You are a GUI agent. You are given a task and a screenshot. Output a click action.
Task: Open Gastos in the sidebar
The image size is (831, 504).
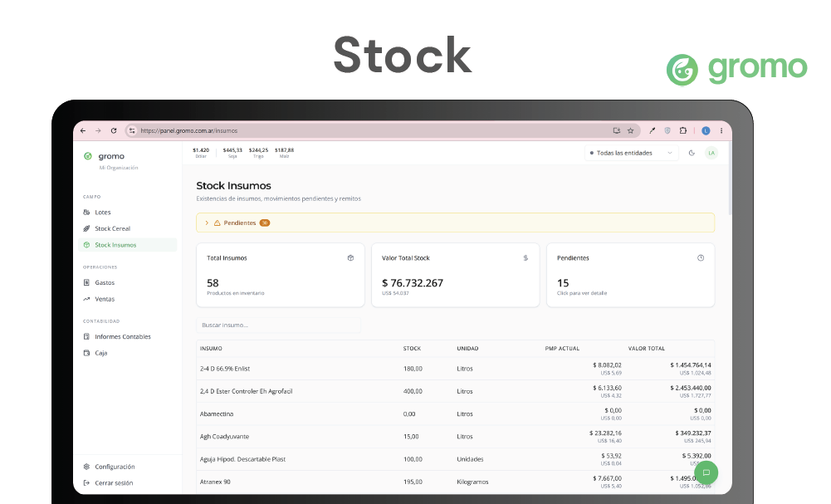(128, 282)
